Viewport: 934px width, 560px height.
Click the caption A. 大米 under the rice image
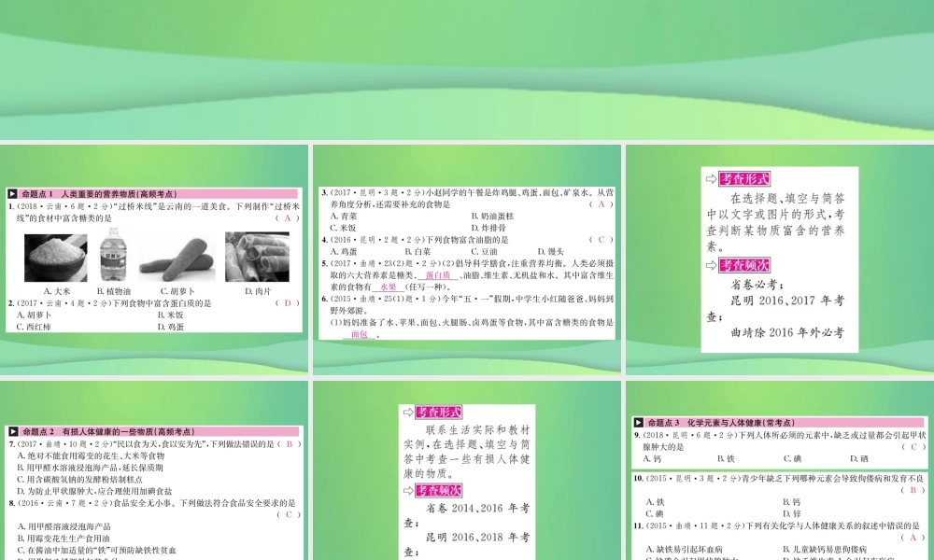(x=57, y=291)
